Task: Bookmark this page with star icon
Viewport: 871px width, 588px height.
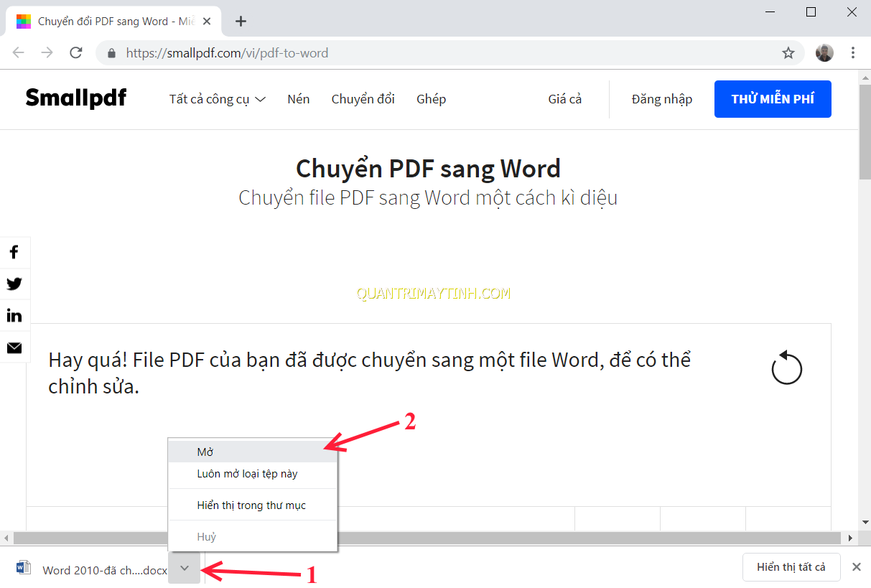Action: (788, 52)
